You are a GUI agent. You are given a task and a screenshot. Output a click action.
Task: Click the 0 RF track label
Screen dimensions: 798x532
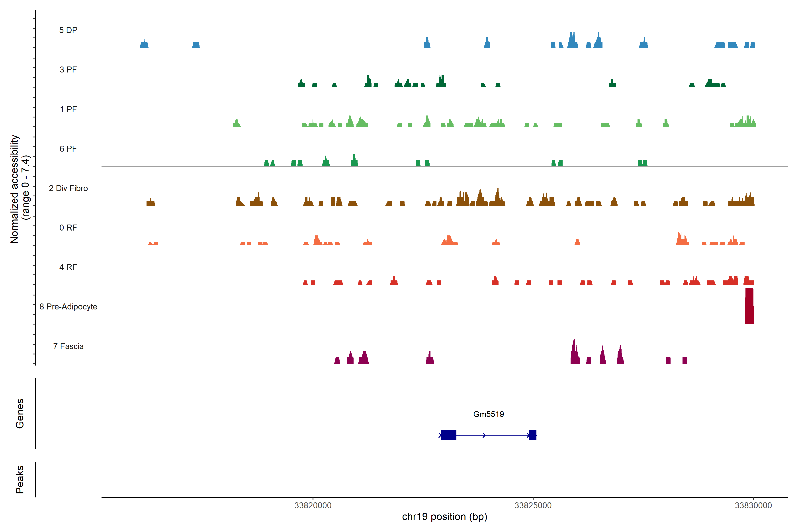pos(68,228)
